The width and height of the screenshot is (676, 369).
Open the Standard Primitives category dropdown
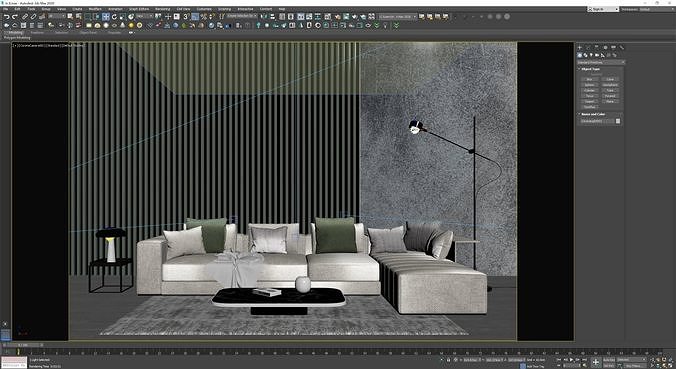coord(601,63)
